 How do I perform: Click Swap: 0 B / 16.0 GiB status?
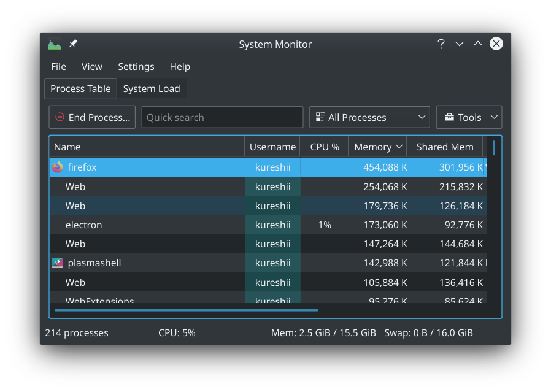(x=428, y=332)
